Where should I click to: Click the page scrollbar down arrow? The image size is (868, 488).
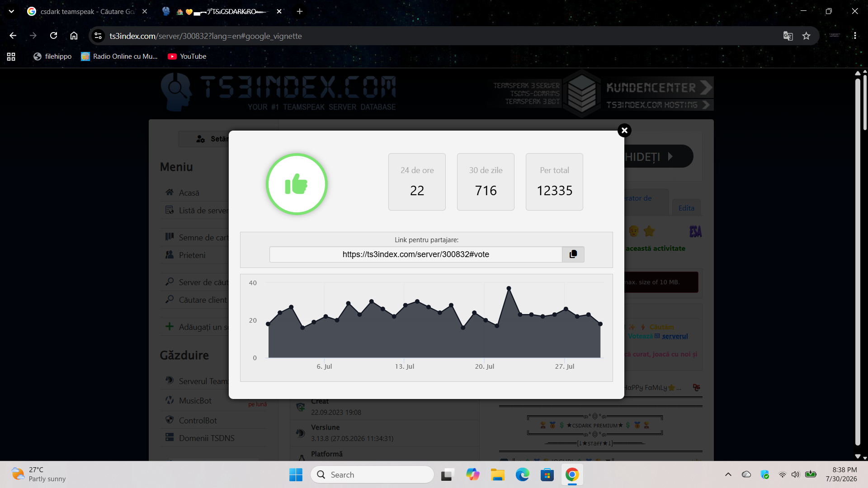pos(858,456)
